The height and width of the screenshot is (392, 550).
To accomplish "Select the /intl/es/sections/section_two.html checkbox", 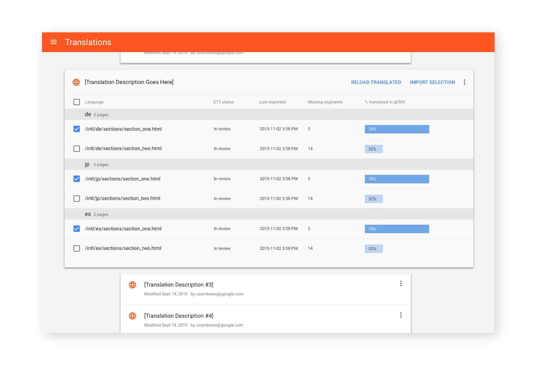I will coord(76,248).
